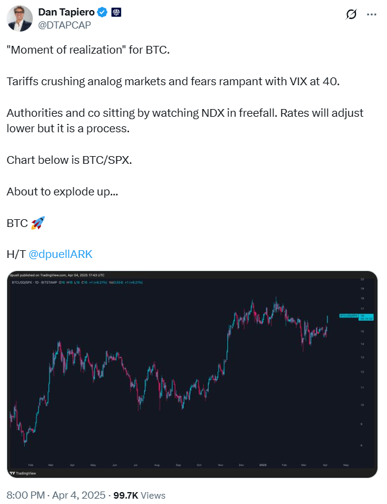
Task: Click the rocket emoji after BTC
Action: pyautogui.click(x=38, y=223)
